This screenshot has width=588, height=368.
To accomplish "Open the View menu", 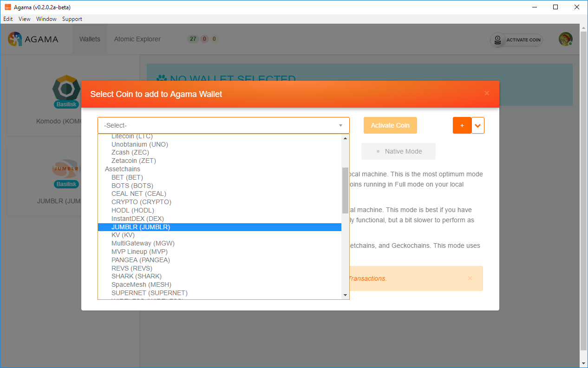I will click(x=25, y=19).
